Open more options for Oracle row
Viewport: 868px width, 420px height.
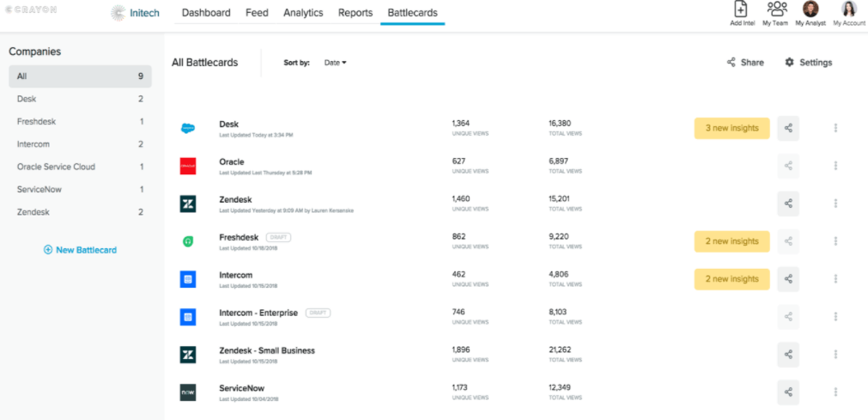coord(835,166)
